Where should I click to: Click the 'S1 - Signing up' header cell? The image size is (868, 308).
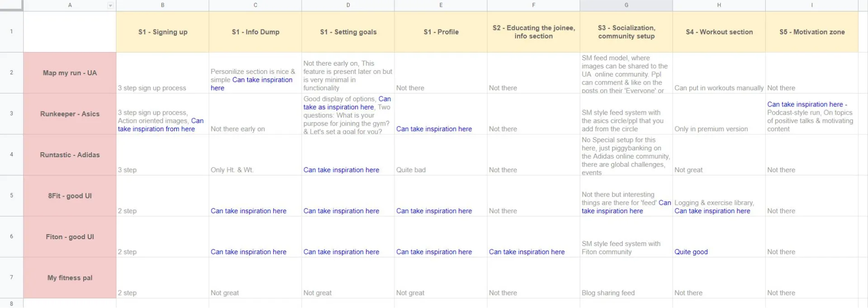tap(162, 32)
